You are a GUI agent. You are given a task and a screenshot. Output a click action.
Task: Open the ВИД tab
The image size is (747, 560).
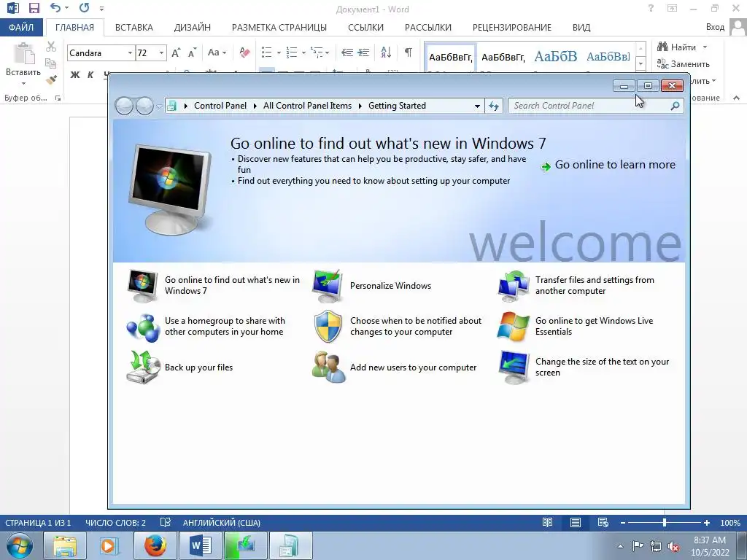click(581, 27)
